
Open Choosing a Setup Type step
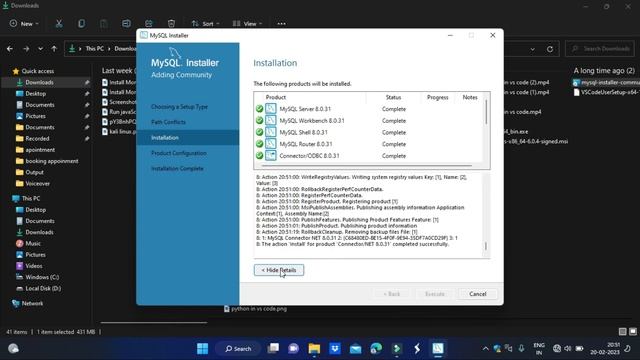coord(179,107)
